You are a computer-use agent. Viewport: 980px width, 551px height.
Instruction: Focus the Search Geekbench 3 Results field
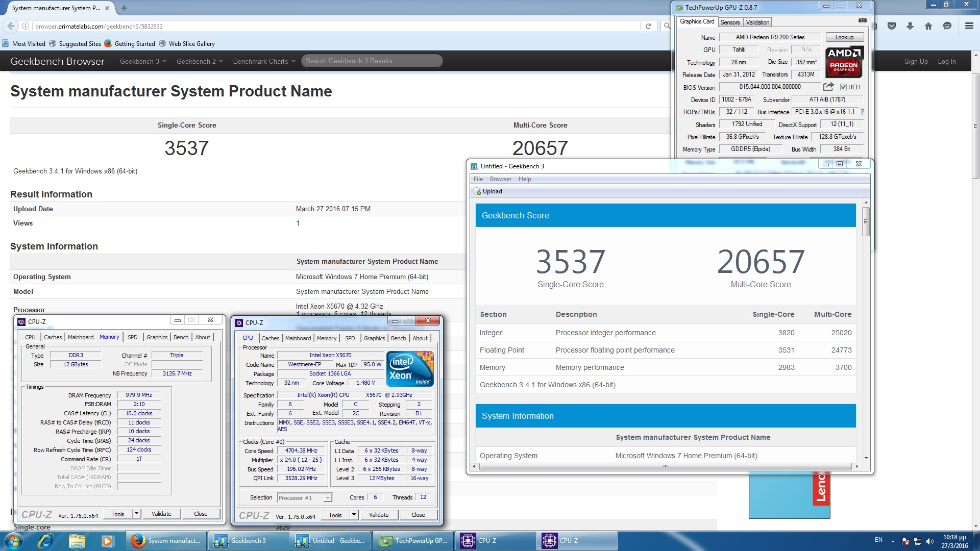pos(371,61)
